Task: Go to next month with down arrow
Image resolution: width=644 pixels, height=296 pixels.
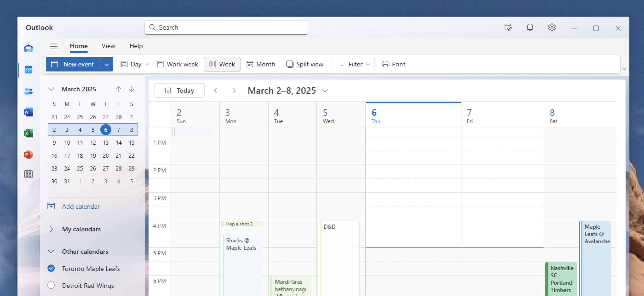Action: tap(132, 89)
